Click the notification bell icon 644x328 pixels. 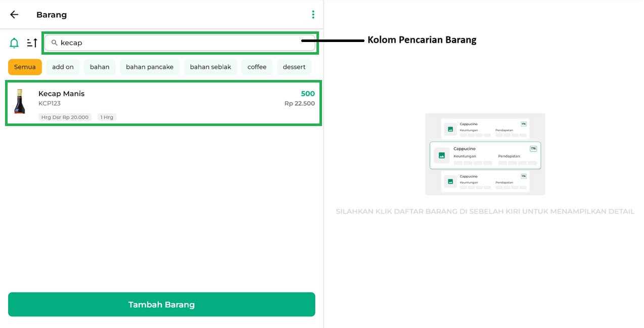pos(14,43)
